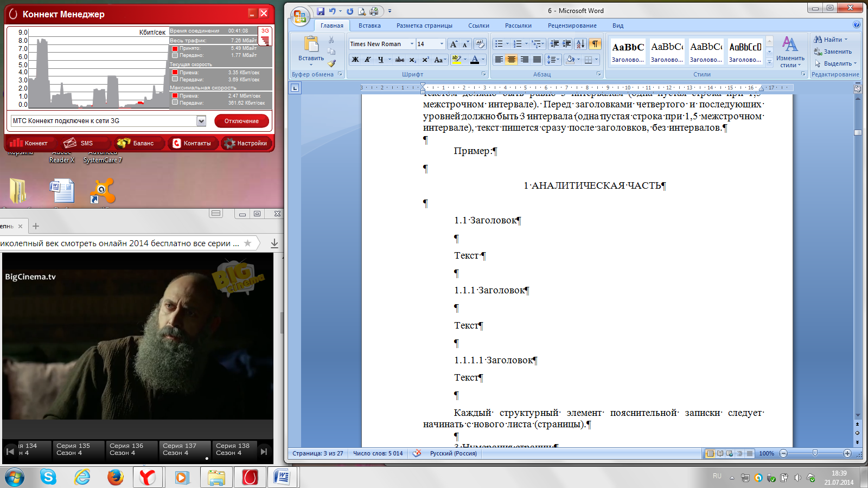
Task: Open Настройки in Connect Manager
Action: click(x=246, y=143)
